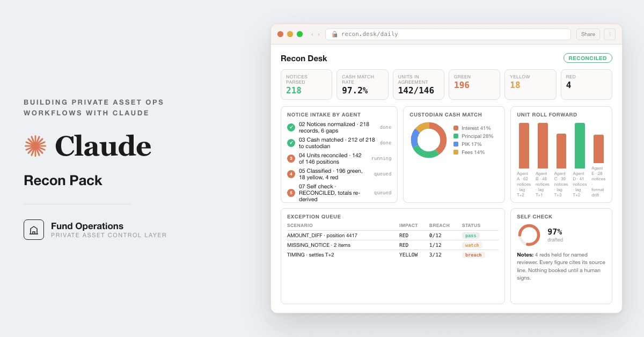Click the padlock icon in address bar
This screenshot has width=644, height=337.
coord(335,34)
